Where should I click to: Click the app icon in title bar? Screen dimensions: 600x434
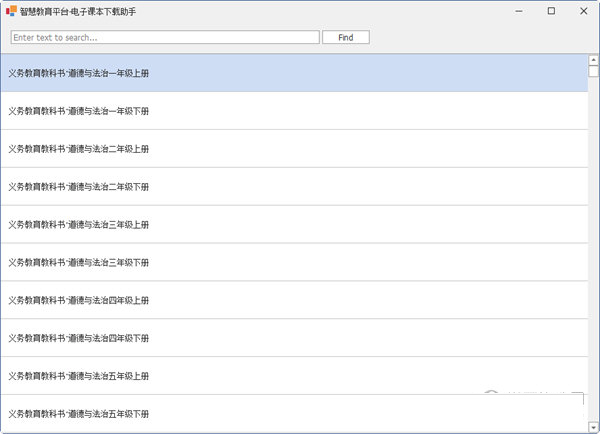click(x=10, y=12)
